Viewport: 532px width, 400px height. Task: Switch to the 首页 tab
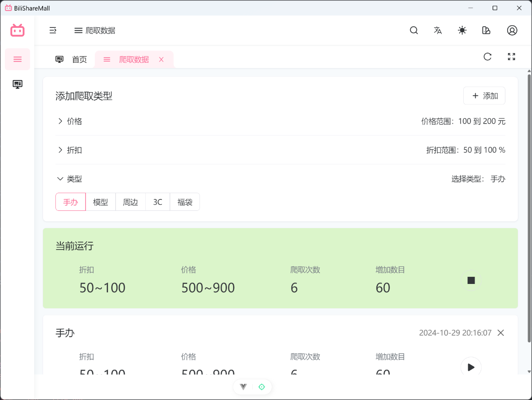coord(72,60)
